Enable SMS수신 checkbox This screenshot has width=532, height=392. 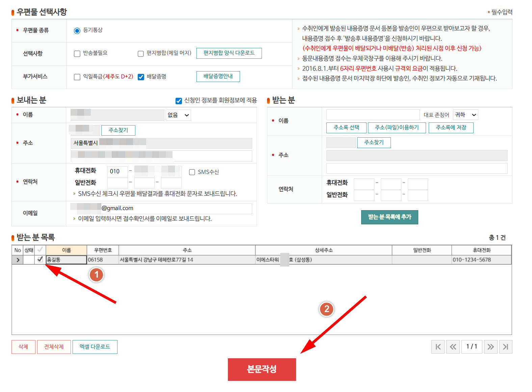pos(192,172)
